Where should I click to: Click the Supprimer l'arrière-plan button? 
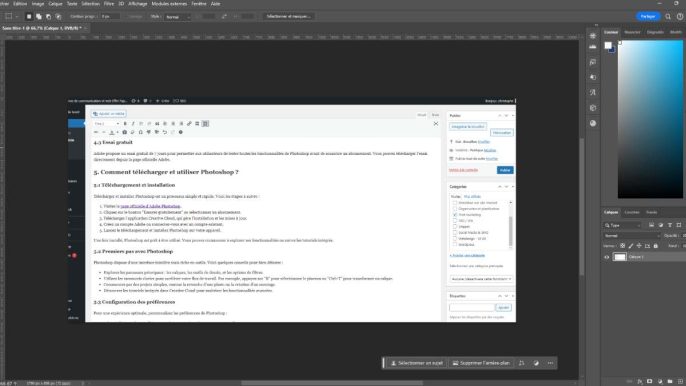(481, 363)
